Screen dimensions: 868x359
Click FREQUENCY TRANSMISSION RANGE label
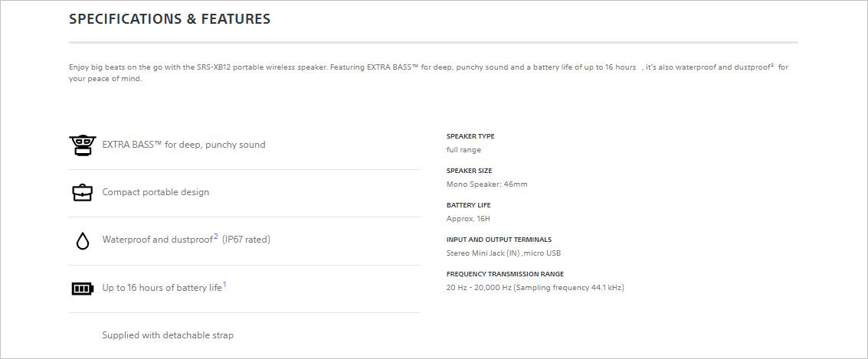505,274
